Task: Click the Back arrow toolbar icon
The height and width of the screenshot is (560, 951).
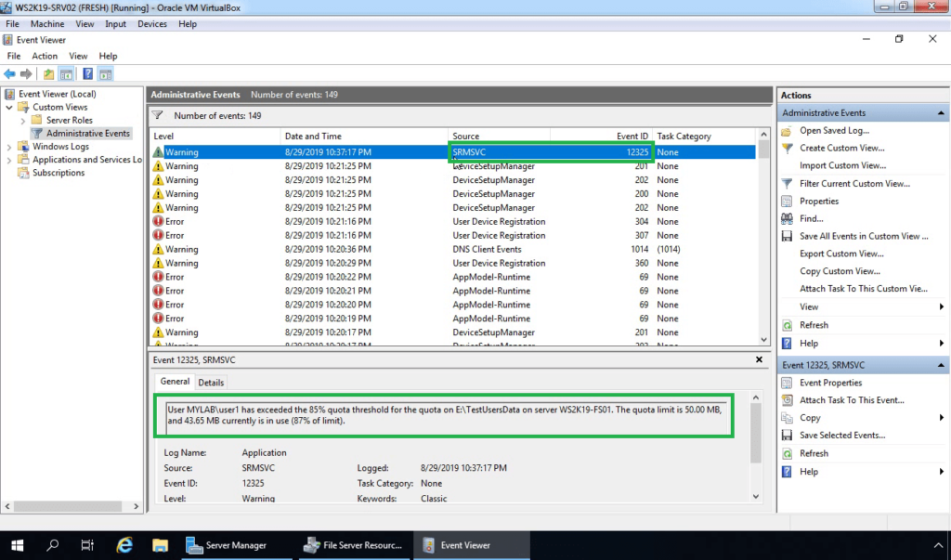Action: pyautogui.click(x=9, y=74)
